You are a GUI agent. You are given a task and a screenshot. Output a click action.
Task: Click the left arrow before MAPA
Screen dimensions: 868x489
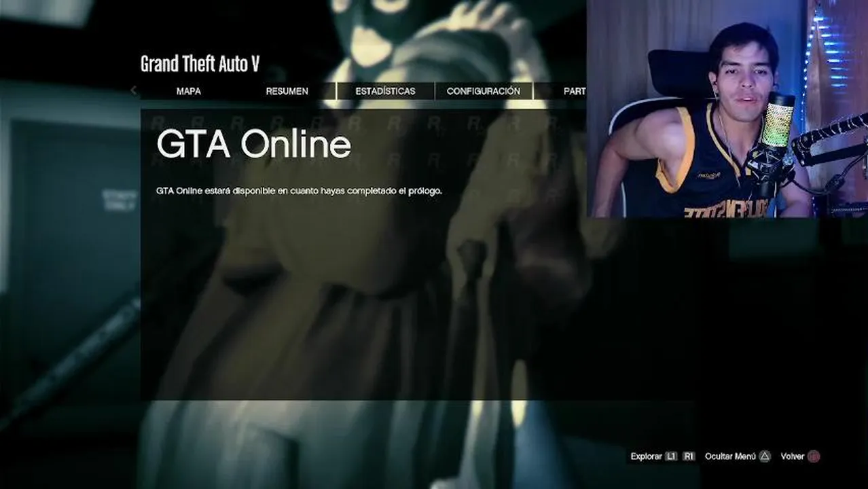click(133, 90)
